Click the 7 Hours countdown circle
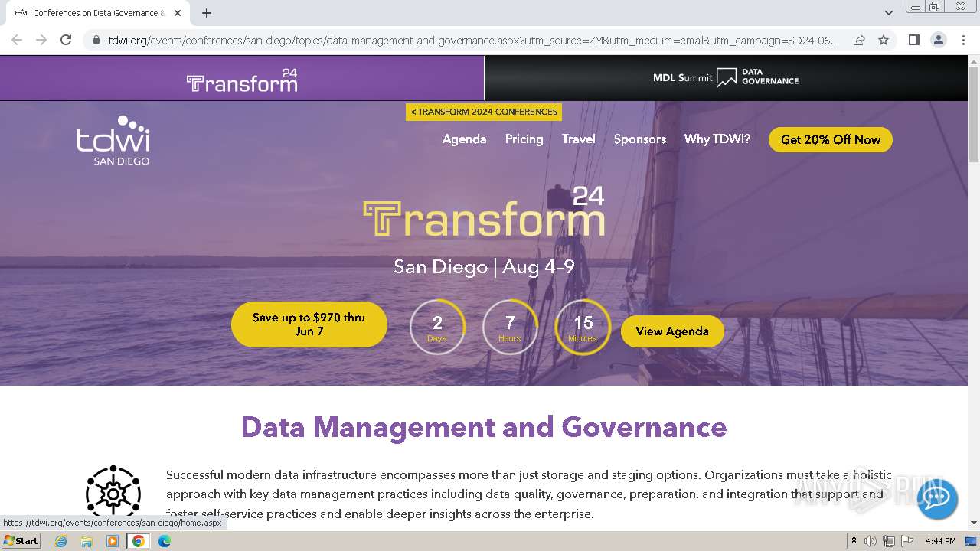The height and width of the screenshot is (551, 980). tap(510, 328)
